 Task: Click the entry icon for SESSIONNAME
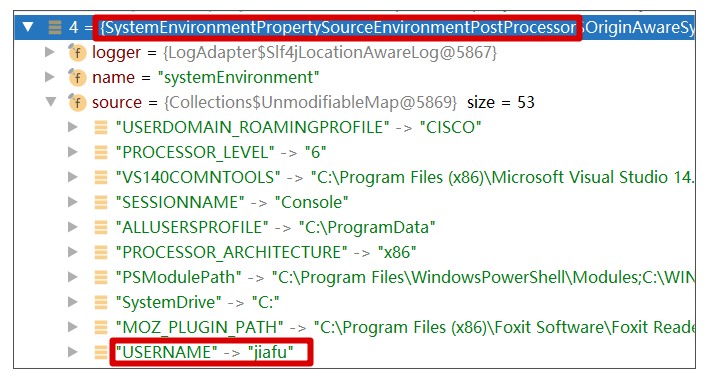[101, 202]
